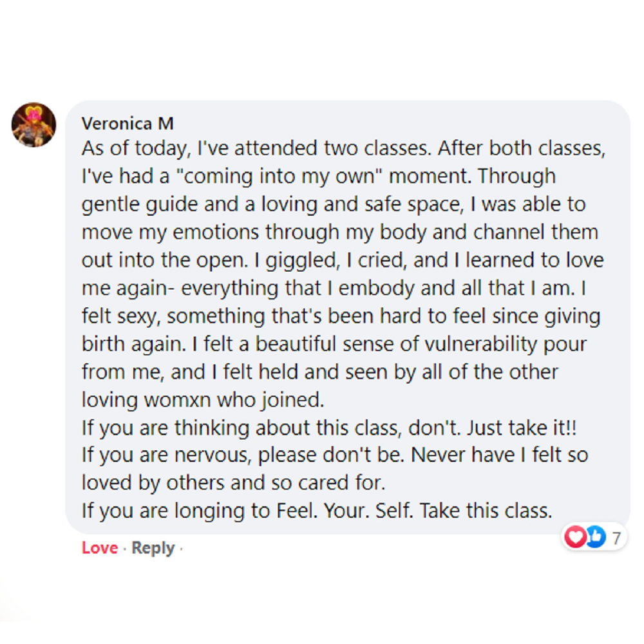The height and width of the screenshot is (644, 644).
Task: Click the word "womxn" in the comment
Action: pos(175,400)
